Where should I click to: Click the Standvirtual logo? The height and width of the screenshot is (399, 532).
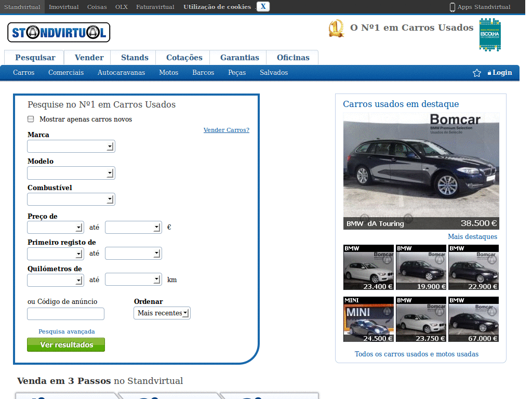point(59,33)
